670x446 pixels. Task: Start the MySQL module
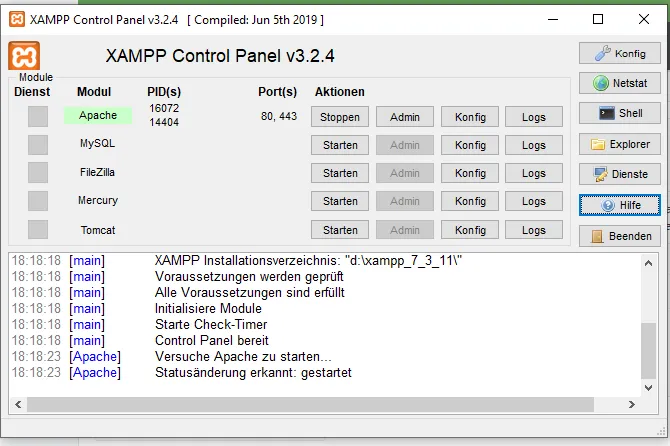pos(340,145)
